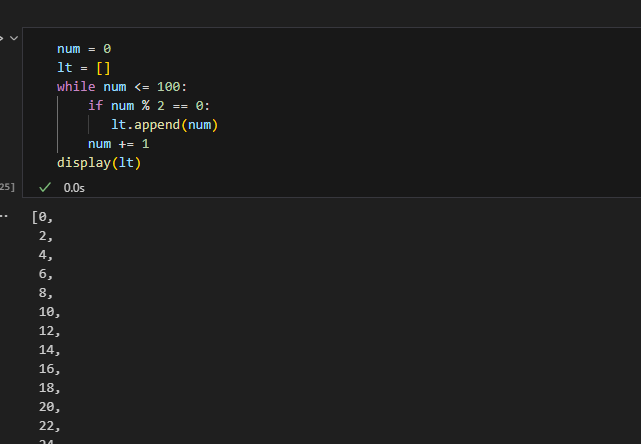641x444 pixels.
Task: Click the 0.0s execution time label
Action: coord(74,188)
